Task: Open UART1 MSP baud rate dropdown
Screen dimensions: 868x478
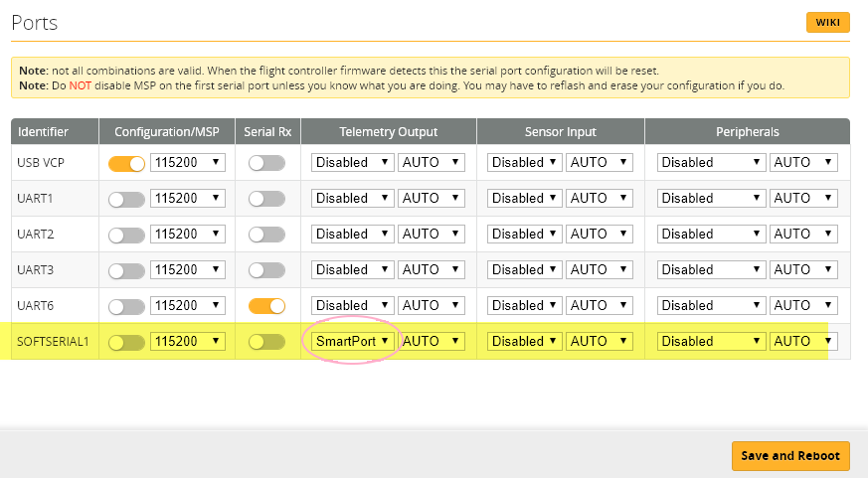Action: [188, 198]
